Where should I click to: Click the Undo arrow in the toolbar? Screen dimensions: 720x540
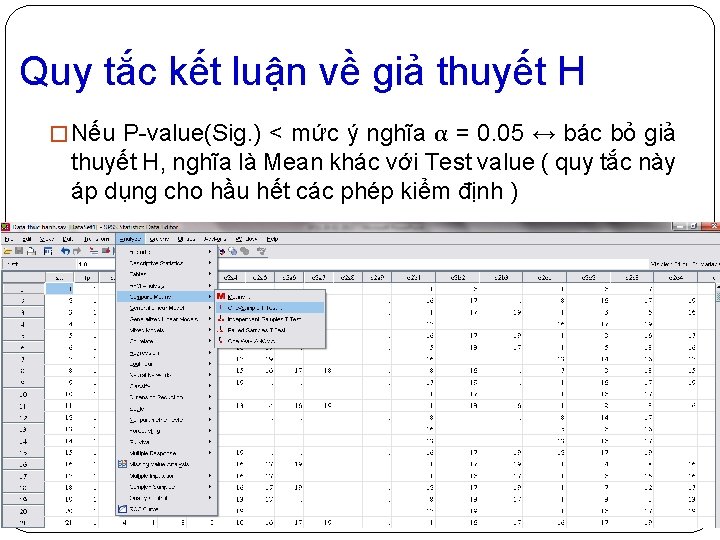click(65, 251)
